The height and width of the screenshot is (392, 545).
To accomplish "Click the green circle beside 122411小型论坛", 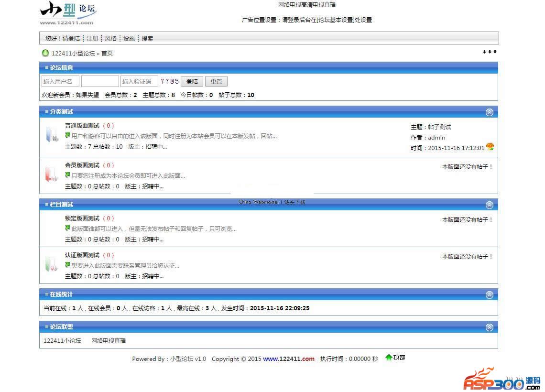I will (45, 53).
